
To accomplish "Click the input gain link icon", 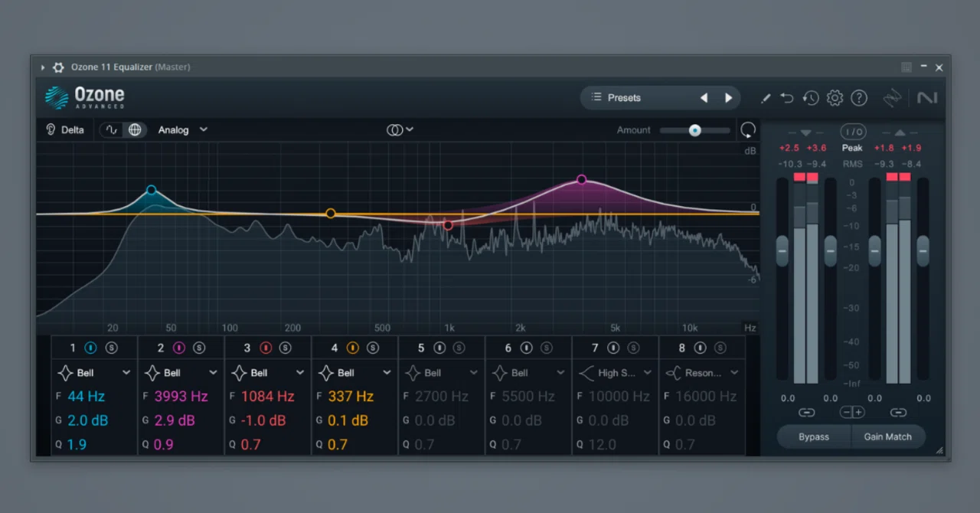I will [806, 413].
